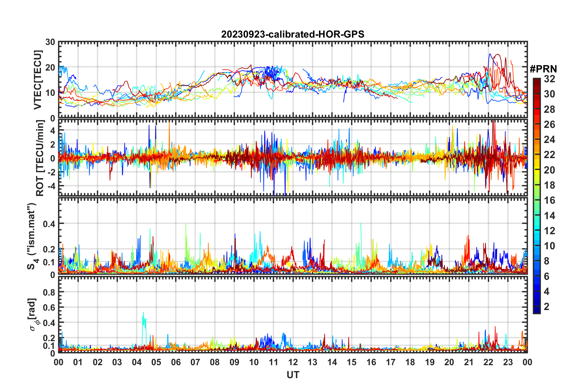Viewport: 586px width, 392px height.
Task: Click colorbar tick label 16
Action: pos(549,200)
